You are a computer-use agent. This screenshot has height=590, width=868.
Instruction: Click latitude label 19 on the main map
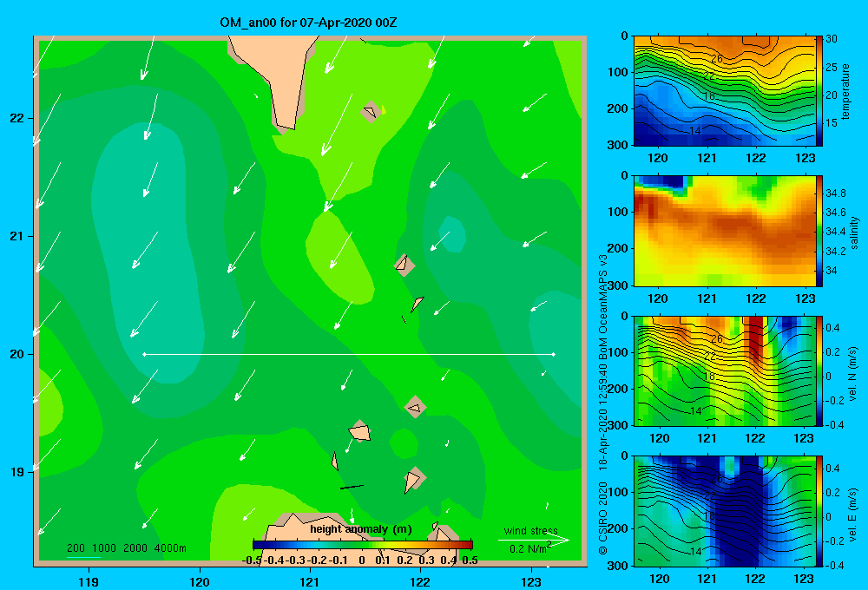[x=17, y=472]
